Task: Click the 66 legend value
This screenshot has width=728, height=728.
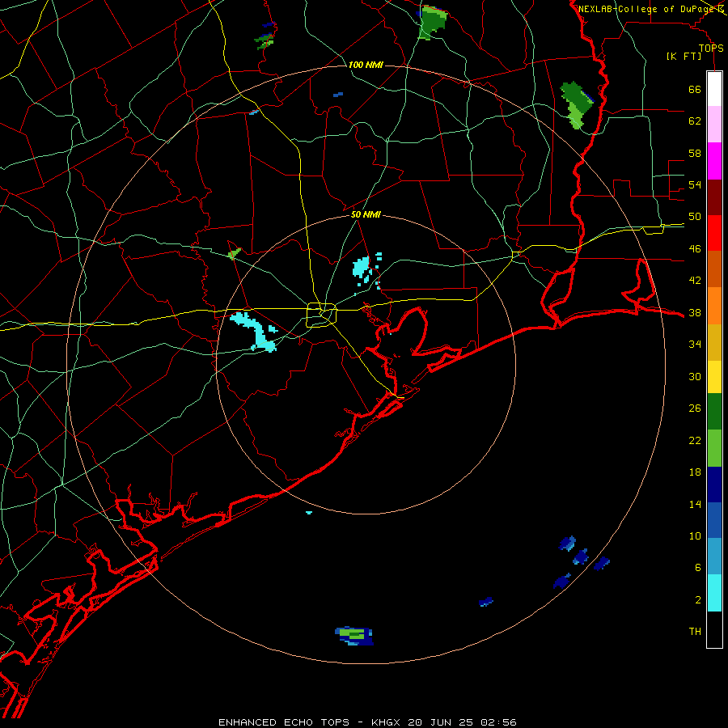Action: (695, 90)
